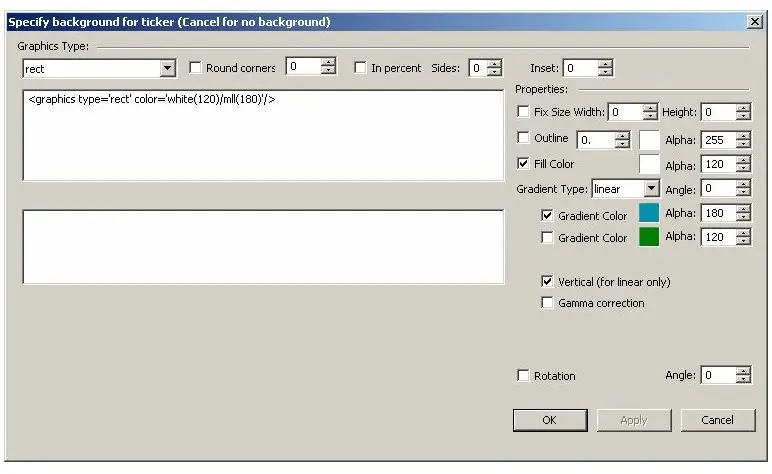
Task: Turn on Gamma correction
Action: 547,303
